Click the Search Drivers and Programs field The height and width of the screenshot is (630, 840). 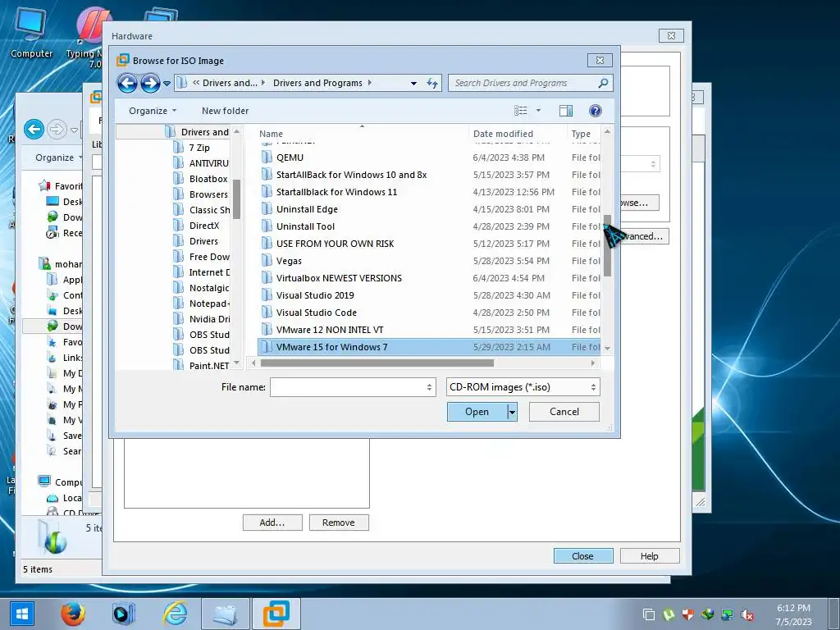[x=524, y=83]
